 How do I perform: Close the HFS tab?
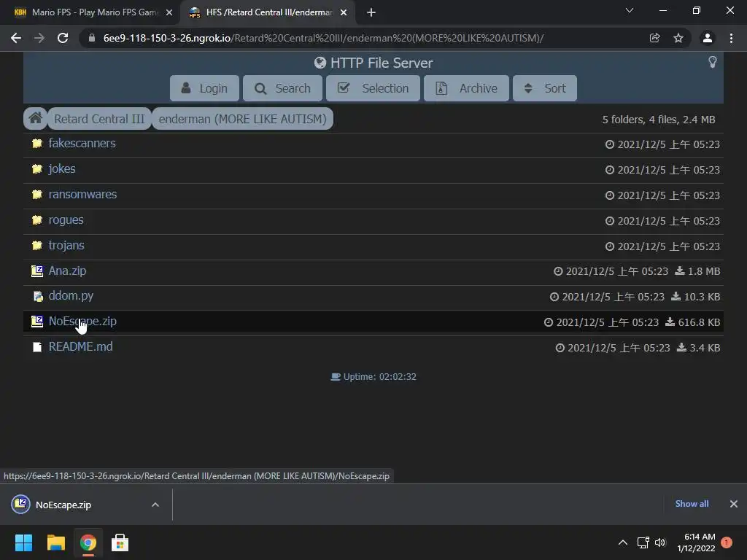pos(344,12)
